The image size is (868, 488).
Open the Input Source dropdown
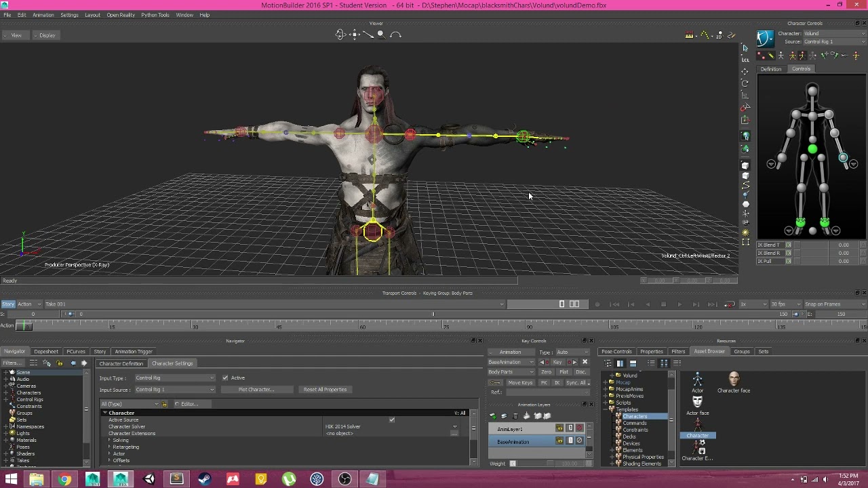[174, 390]
